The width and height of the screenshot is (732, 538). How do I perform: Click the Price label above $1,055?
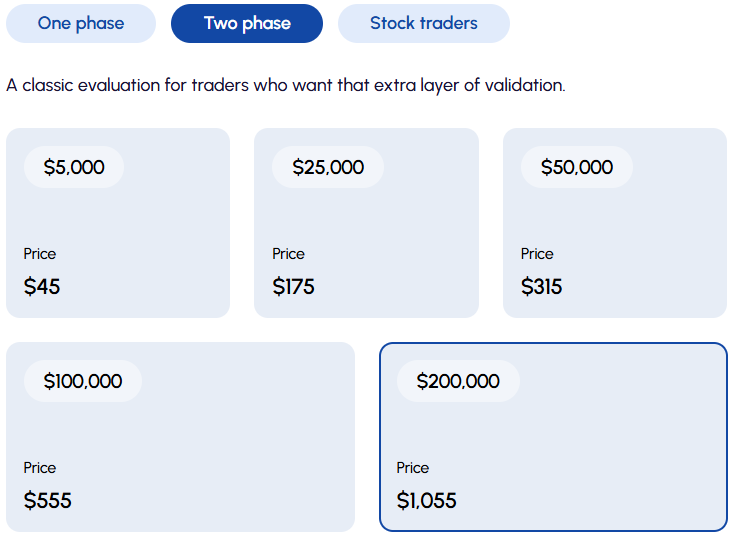pyautogui.click(x=413, y=468)
